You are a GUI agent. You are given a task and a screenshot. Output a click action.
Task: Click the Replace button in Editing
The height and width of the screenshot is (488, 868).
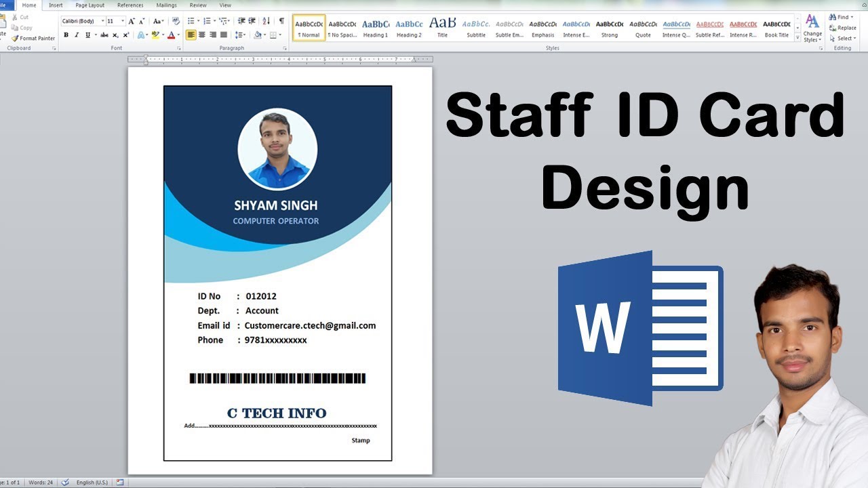click(842, 28)
